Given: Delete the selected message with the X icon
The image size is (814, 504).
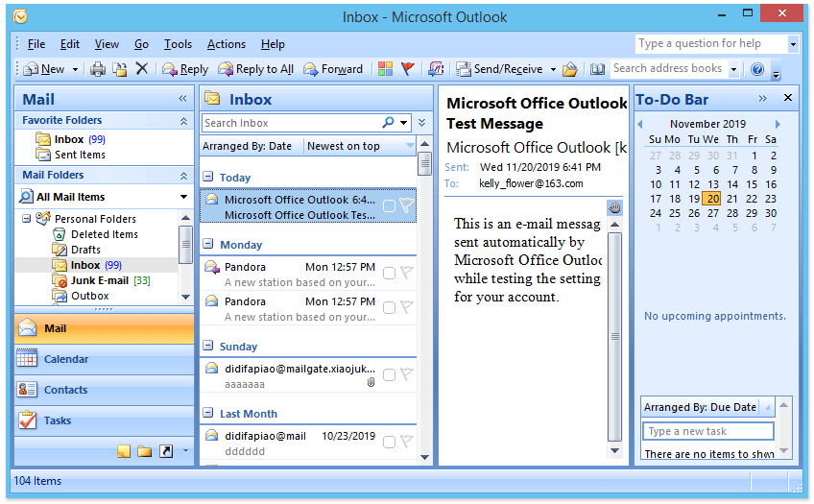Looking at the screenshot, I should tap(142, 68).
